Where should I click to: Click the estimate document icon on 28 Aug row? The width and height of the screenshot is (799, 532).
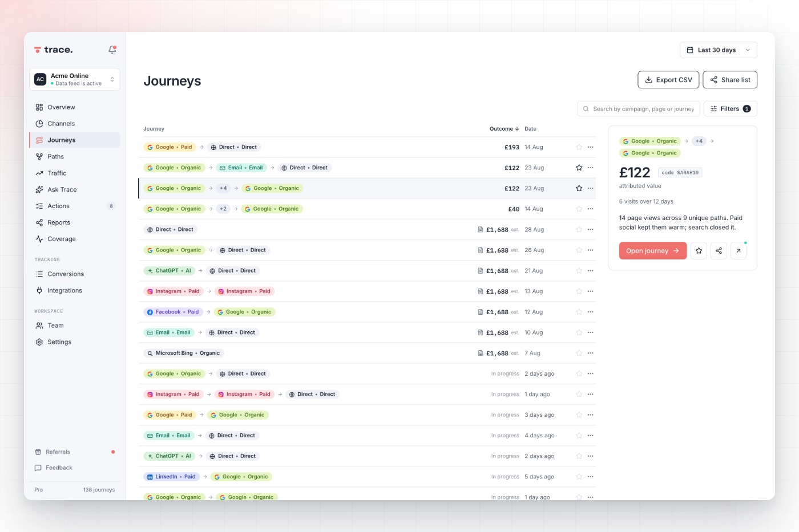pos(481,230)
